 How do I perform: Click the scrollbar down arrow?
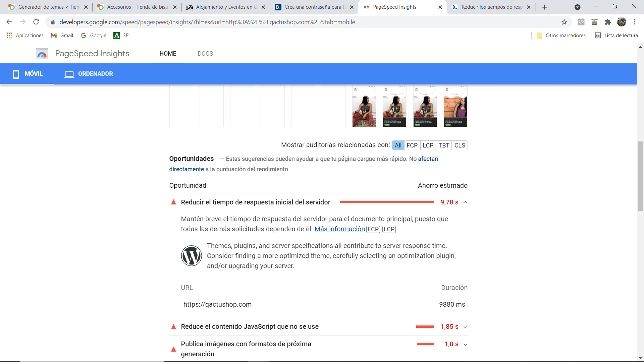[x=640, y=358]
